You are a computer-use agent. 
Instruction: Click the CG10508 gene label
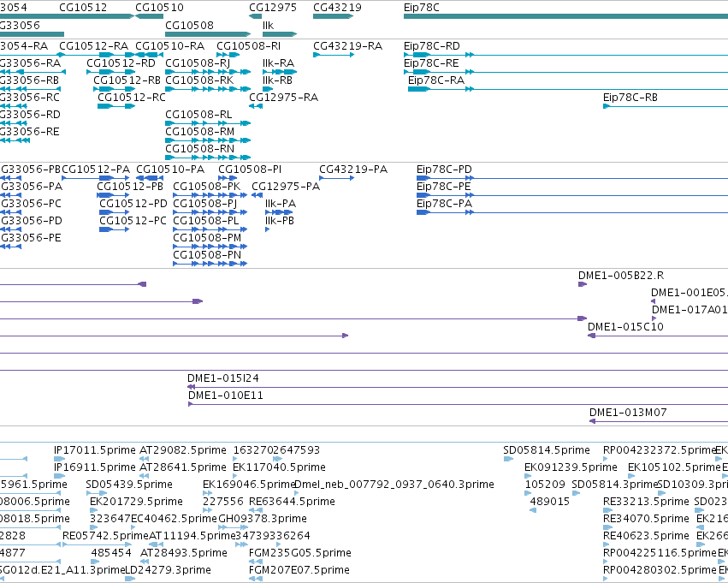pos(189,25)
